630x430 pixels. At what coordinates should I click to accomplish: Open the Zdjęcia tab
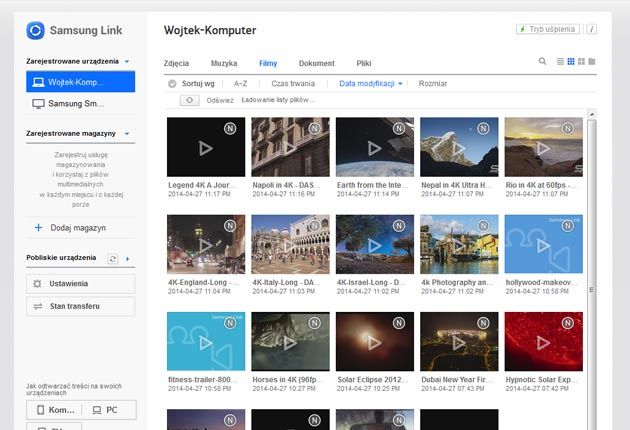coord(176,63)
